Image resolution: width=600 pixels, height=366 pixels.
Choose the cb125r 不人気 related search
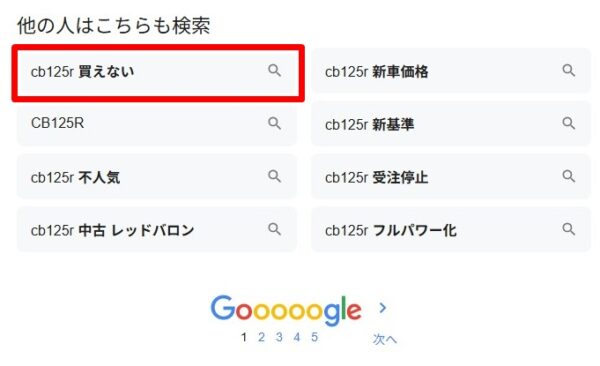75,177
